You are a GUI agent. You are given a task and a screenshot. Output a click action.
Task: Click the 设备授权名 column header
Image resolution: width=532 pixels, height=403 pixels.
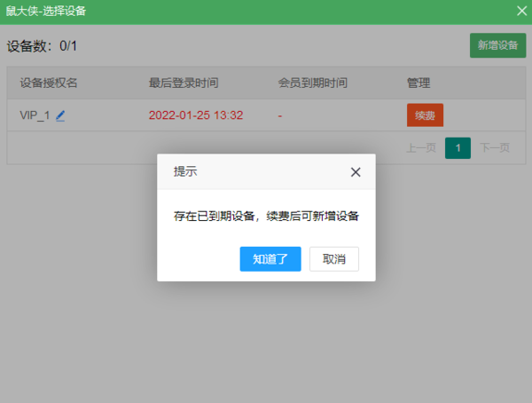point(49,83)
